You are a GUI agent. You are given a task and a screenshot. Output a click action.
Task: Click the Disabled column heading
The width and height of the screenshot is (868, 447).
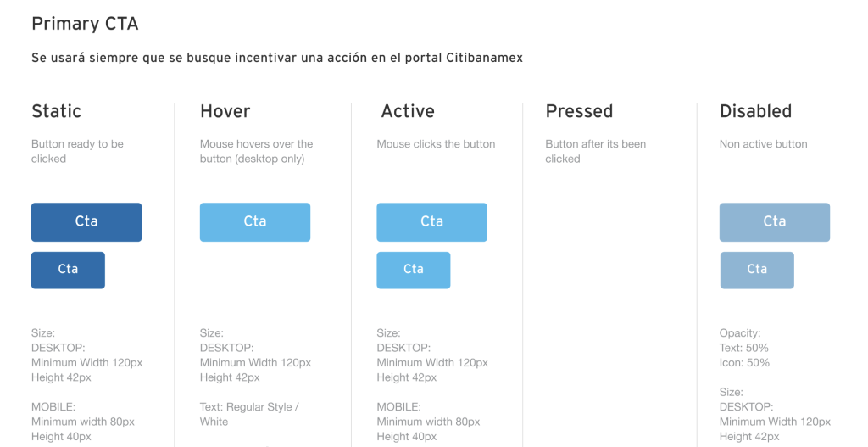[x=755, y=111]
